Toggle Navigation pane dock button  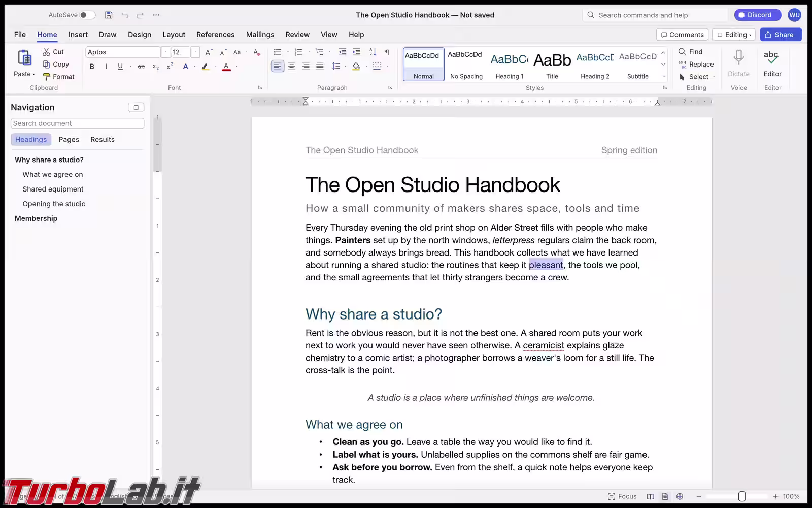(x=136, y=107)
